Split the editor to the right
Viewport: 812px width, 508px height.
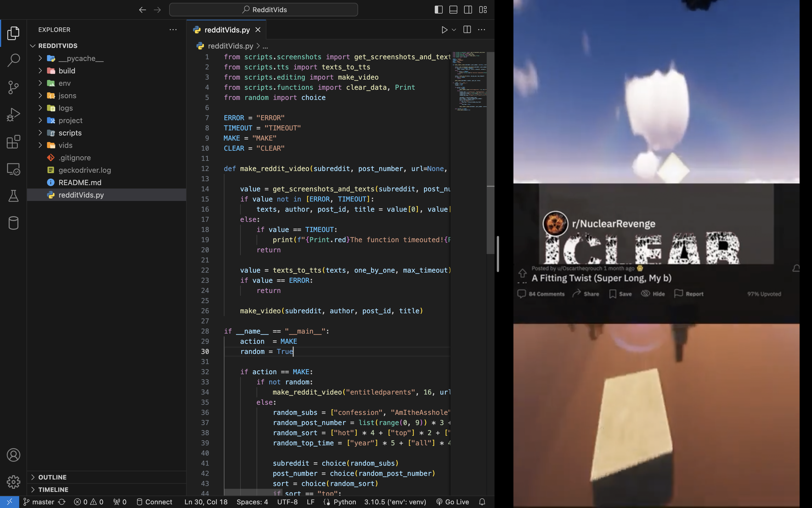467,30
